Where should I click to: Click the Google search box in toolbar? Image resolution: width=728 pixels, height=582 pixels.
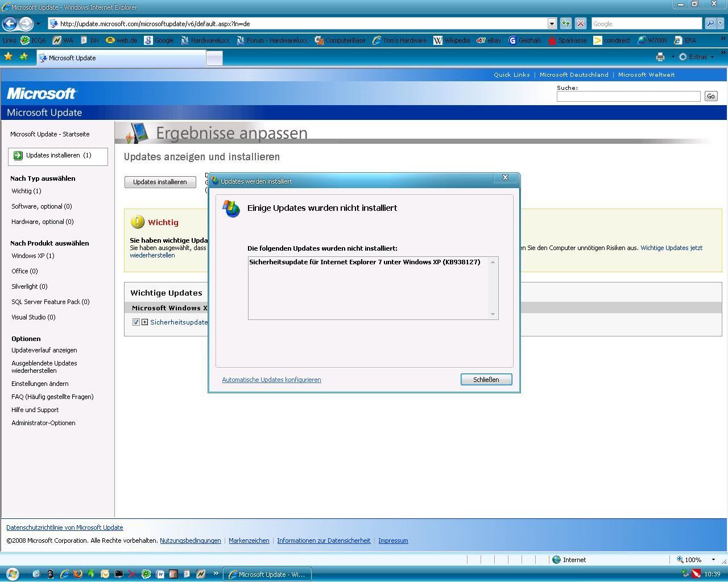[x=646, y=23]
